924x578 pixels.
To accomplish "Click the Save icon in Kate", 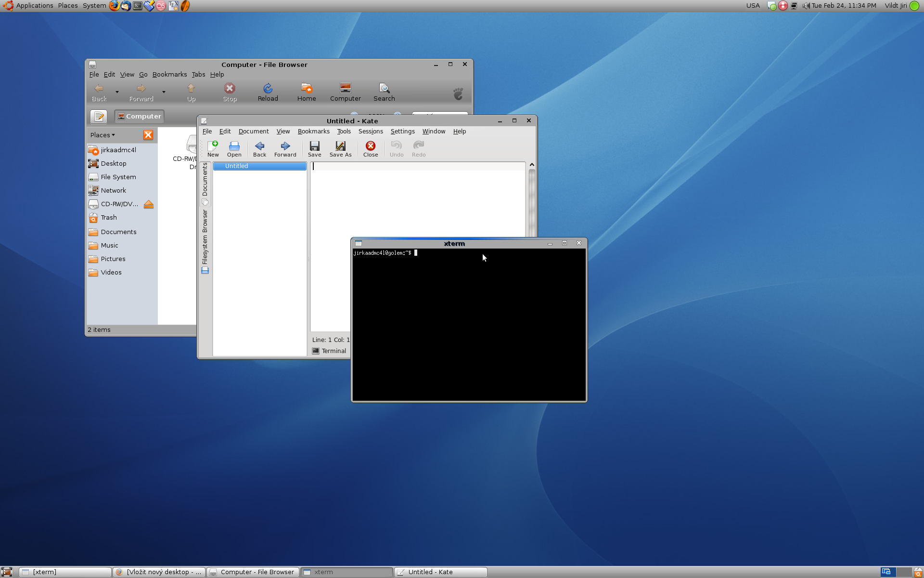I will coord(315,149).
